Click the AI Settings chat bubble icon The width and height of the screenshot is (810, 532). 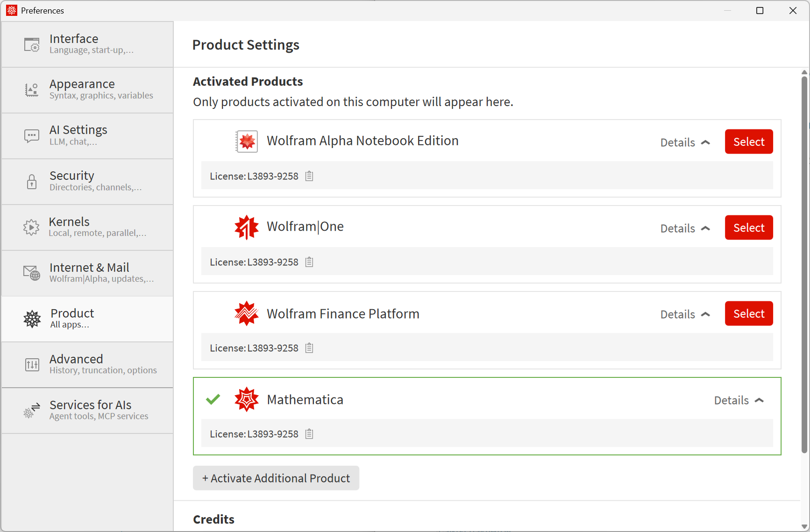click(x=32, y=136)
